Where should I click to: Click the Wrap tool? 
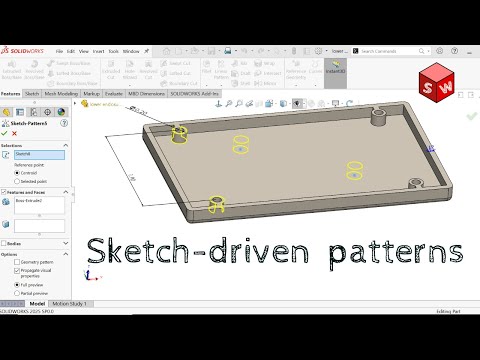(265, 63)
